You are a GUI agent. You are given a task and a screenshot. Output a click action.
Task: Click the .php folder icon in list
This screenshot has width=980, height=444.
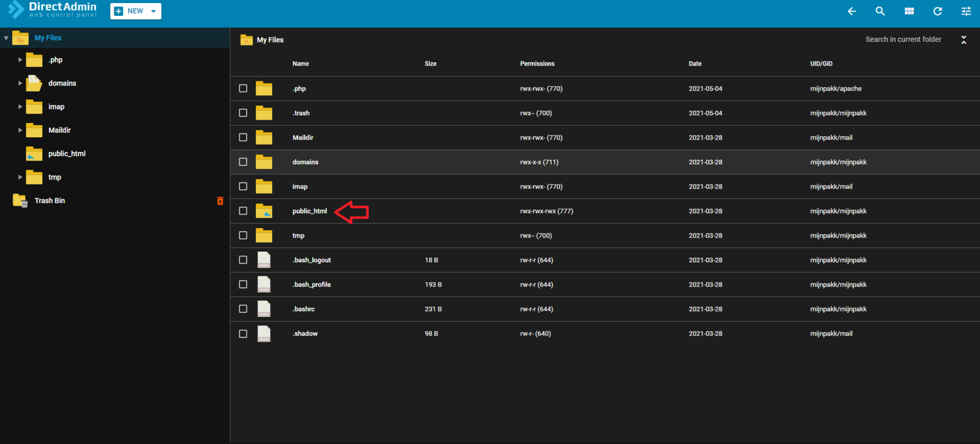click(x=264, y=88)
